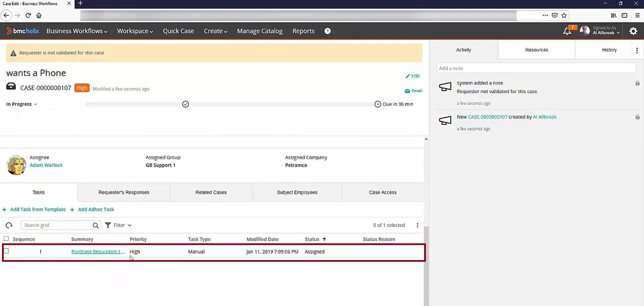Open the tasks grid more options menu
Screen dimensions: 644x306
[417, 225]
